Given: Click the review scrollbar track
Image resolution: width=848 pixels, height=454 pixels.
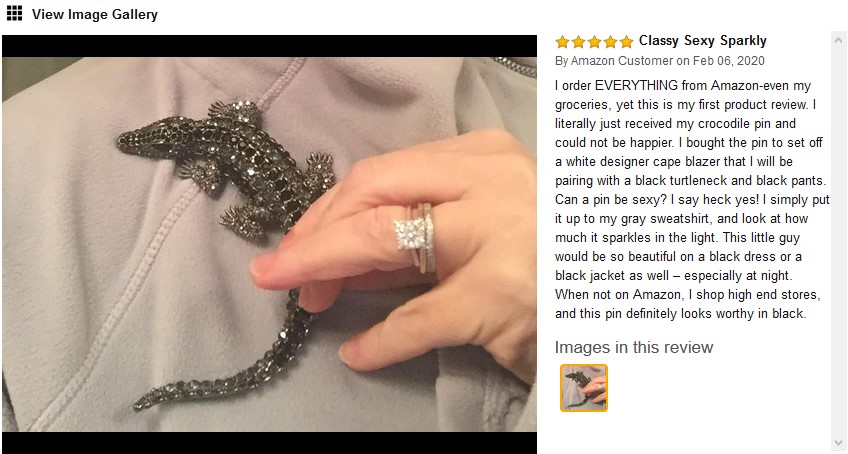Looking at the screenshot, I should tap(838, 241).
